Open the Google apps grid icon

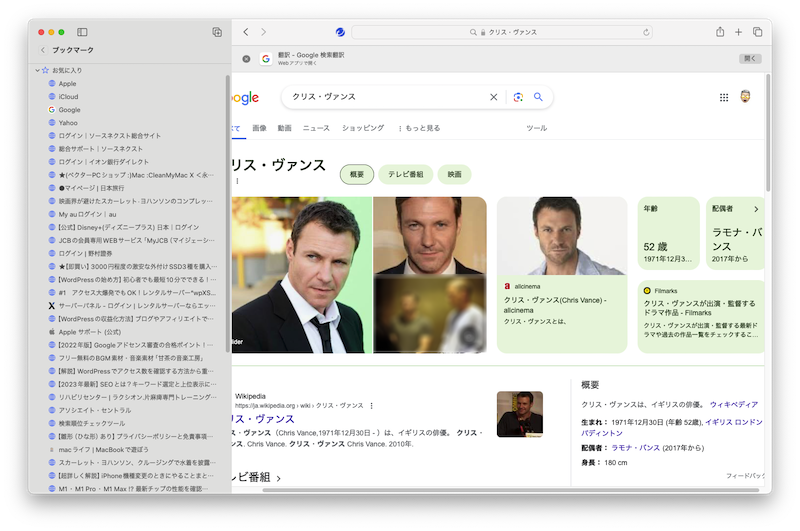[x=724, y=97]
